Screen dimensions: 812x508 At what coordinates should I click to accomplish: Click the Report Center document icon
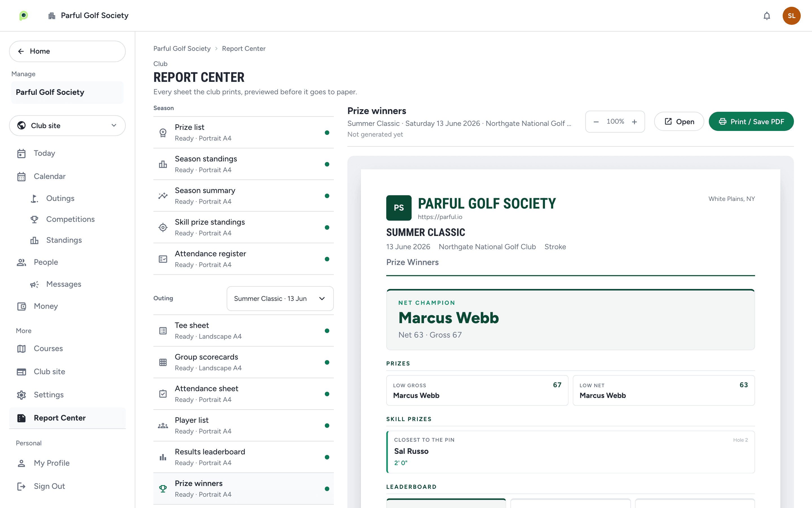pyautogui.click(x=21, y=418)
